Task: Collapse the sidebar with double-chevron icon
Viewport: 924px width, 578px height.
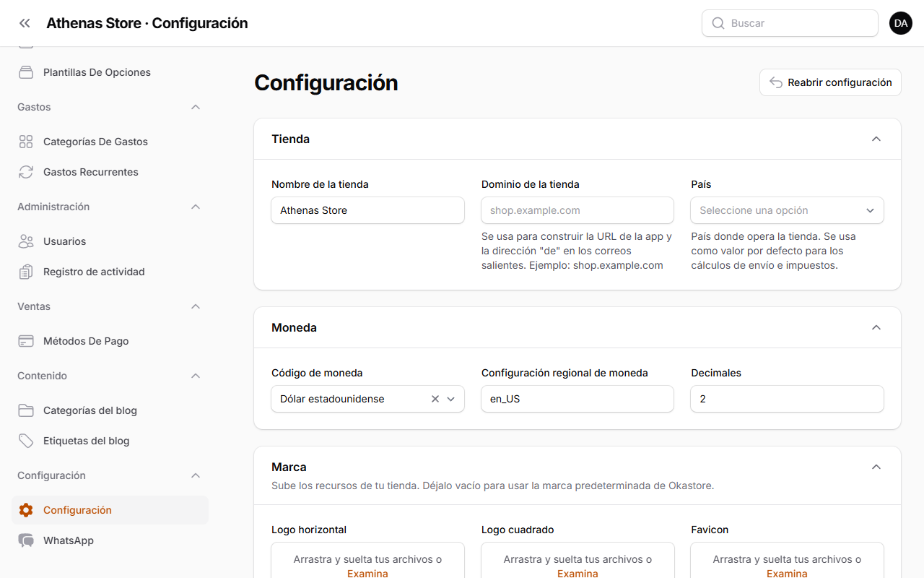Action: pos(25,23)
